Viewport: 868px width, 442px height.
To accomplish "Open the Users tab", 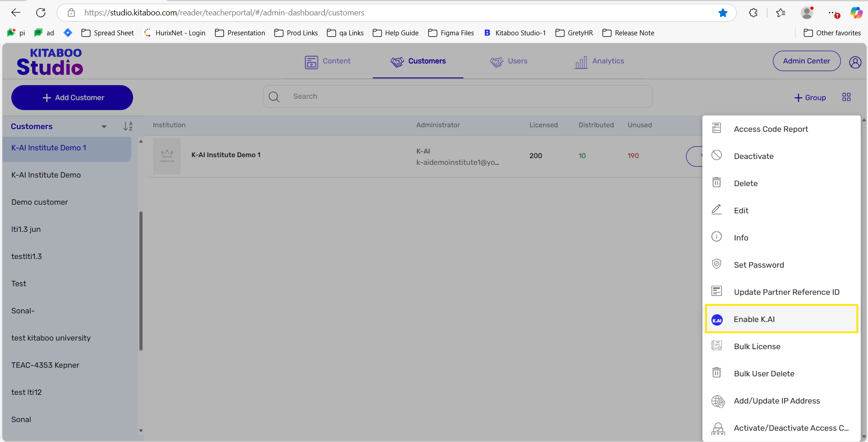I will (509, 62).
